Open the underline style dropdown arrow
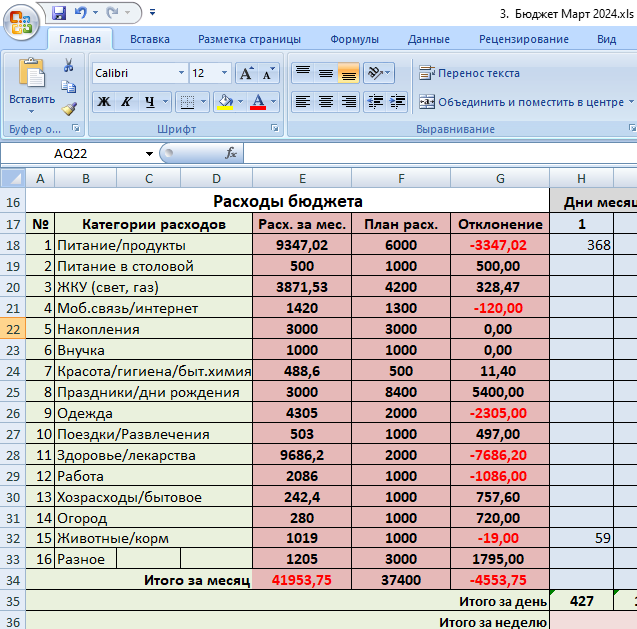The width and height of the screenshot is (637, 629). coord(166,102)
